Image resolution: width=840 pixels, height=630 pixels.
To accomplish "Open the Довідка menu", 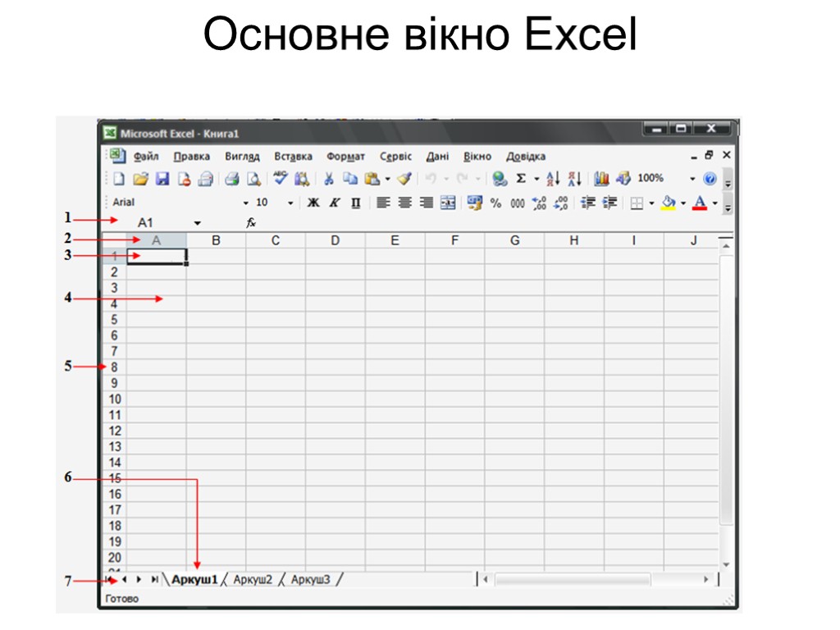I will (526, 157).
